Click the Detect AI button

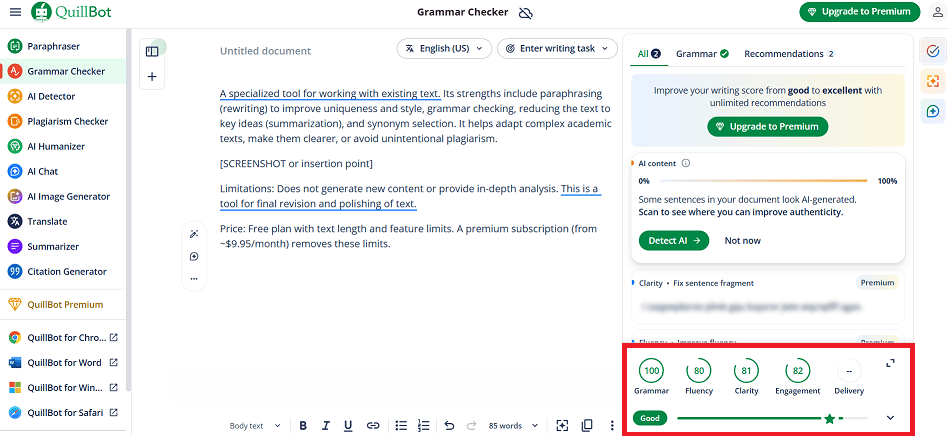pyautogui.click(x=674, y=240)
